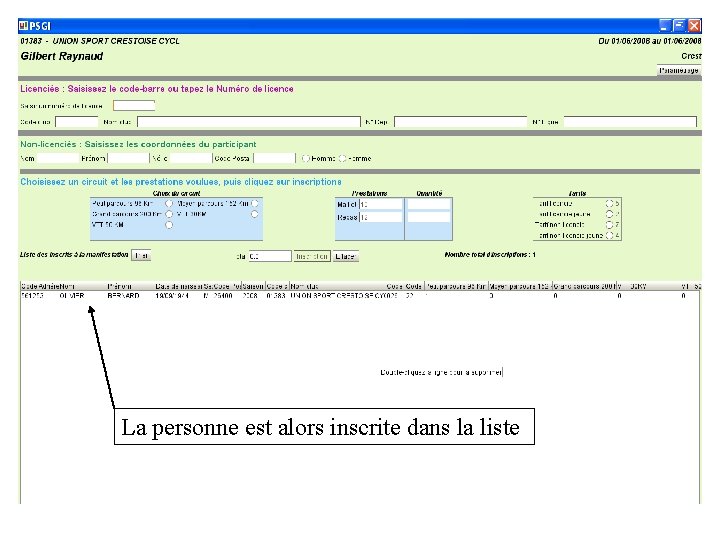Click the Effacer button

345,256
